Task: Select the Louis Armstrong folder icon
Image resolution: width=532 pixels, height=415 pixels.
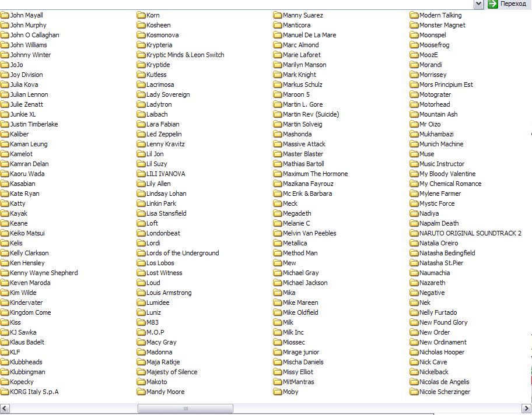Action: pos(141,293)
